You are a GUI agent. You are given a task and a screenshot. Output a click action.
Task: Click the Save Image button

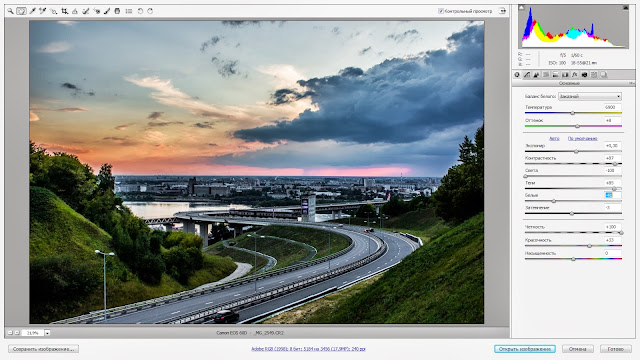pyautogui.click(x=43, y=349)
